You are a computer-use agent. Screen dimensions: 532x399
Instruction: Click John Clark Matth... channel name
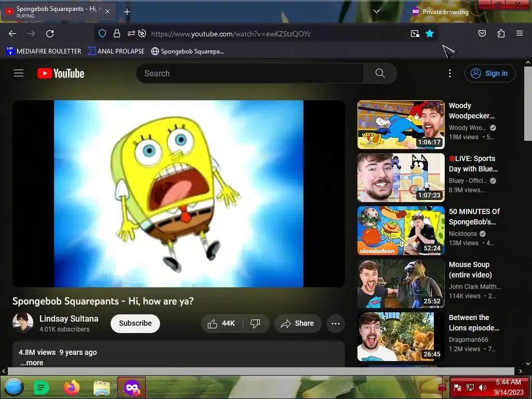pyautogui.click(x=474, y=286)
